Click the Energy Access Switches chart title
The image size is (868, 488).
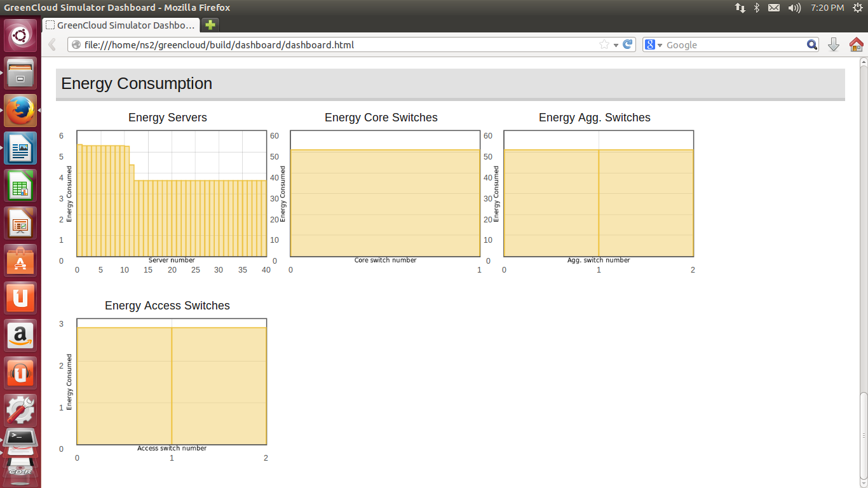(x=168, y=306)
